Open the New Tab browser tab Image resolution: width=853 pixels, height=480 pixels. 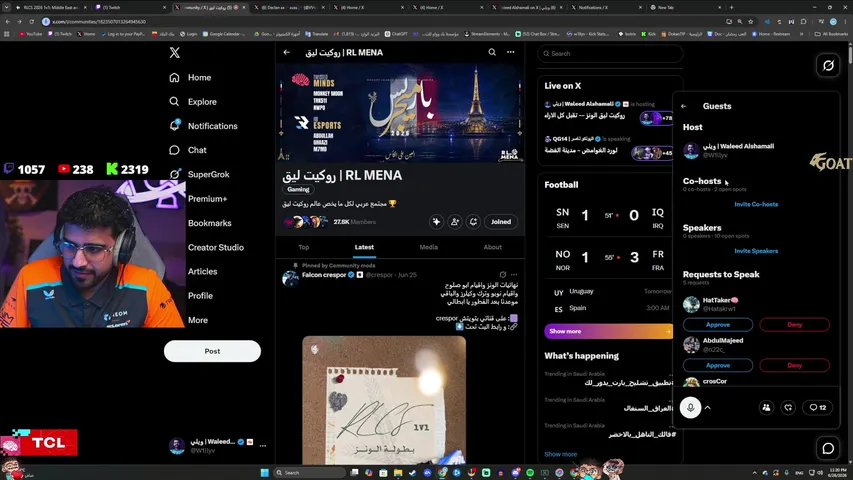683,8
